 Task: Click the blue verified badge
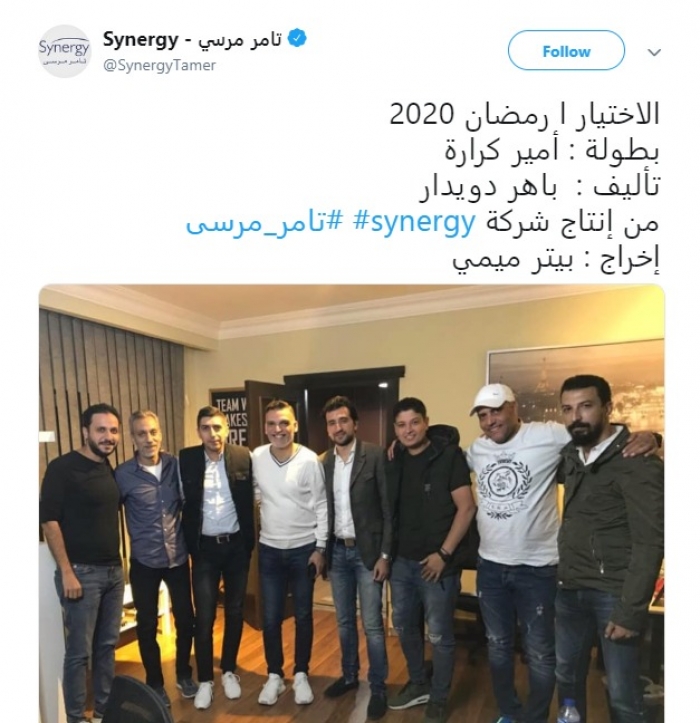297,38
